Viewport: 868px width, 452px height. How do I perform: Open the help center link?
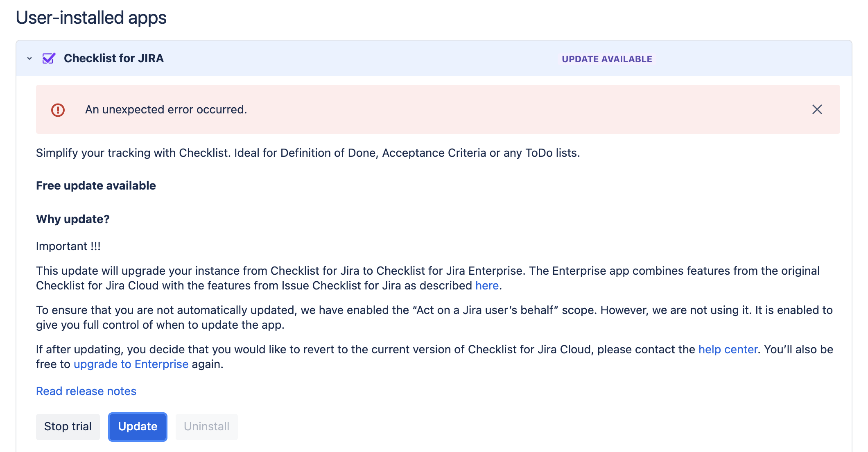click(x=728, y=349)
